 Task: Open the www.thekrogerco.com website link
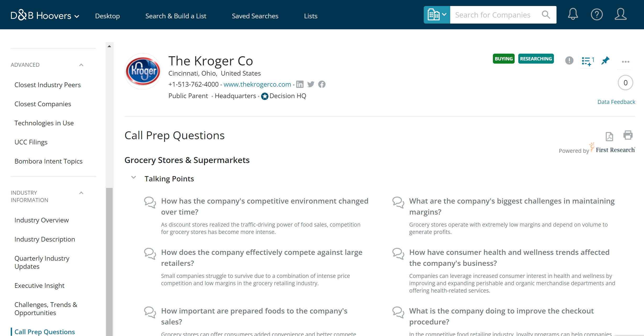257,84
